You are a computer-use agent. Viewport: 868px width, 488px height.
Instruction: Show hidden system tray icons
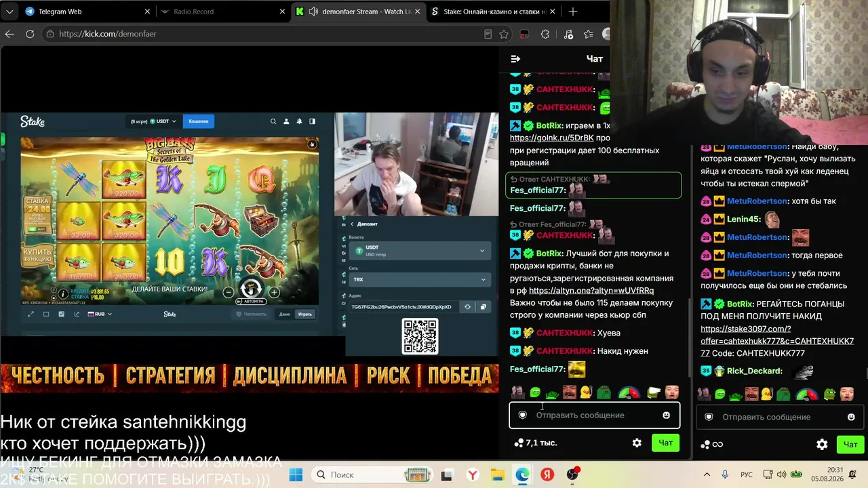pyautogui.click(x=707, y=474)
